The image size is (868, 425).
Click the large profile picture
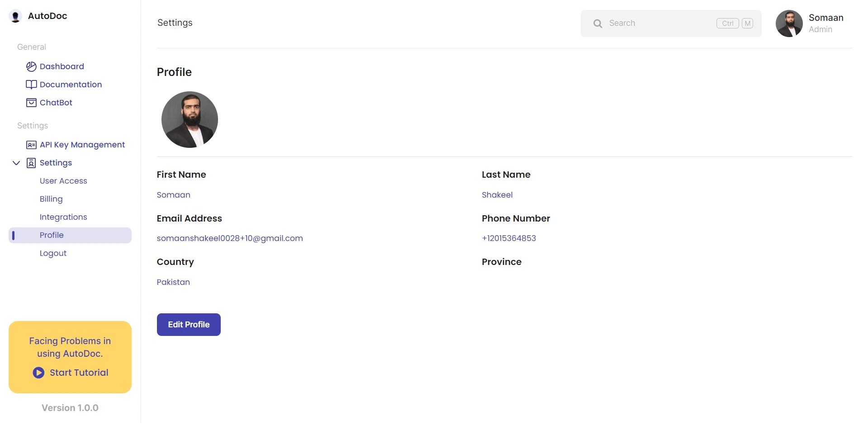[x=190, y=119]
